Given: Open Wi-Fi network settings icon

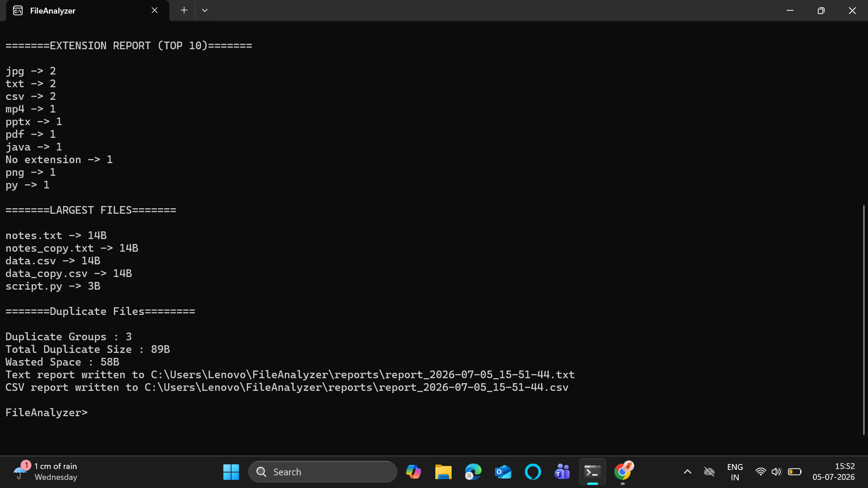Looking at the screenshot, I should (761, 472).
